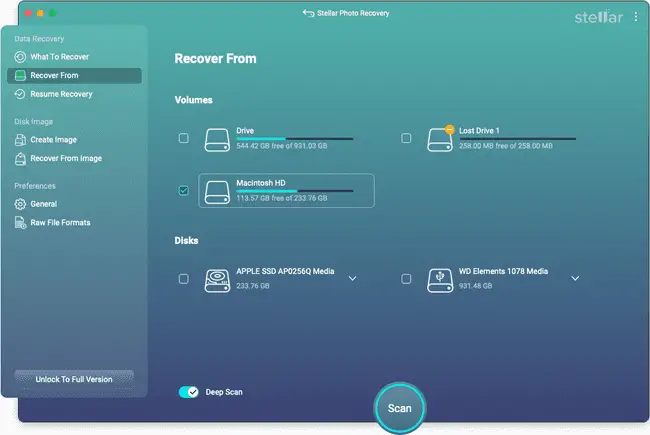Click the green Recover From drive icon
Screen dimensions: 650x435
point(20,75)
